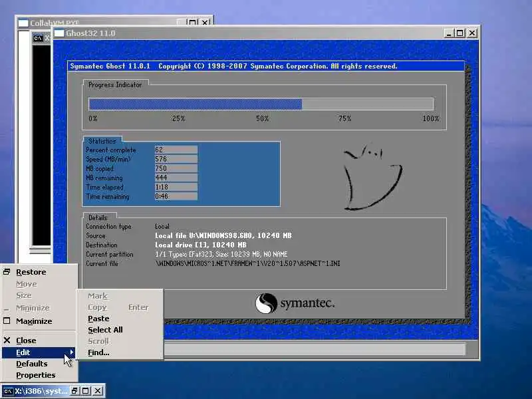Maximize the CollabVM window
This screenshot has width=532, height=399.
[192, 23]
